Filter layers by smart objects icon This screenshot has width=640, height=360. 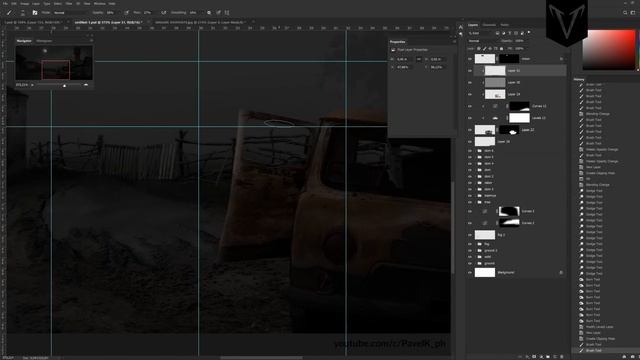[x=522, y=33]
